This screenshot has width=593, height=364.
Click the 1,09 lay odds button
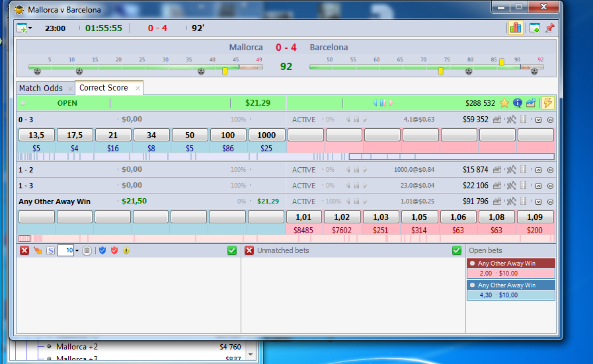point(535,217)
